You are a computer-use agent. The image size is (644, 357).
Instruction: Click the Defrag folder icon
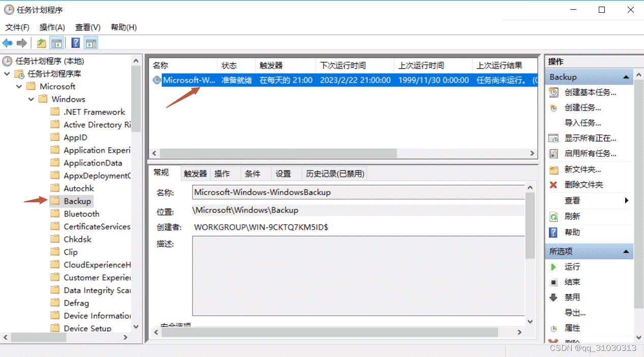coord(55,303)
